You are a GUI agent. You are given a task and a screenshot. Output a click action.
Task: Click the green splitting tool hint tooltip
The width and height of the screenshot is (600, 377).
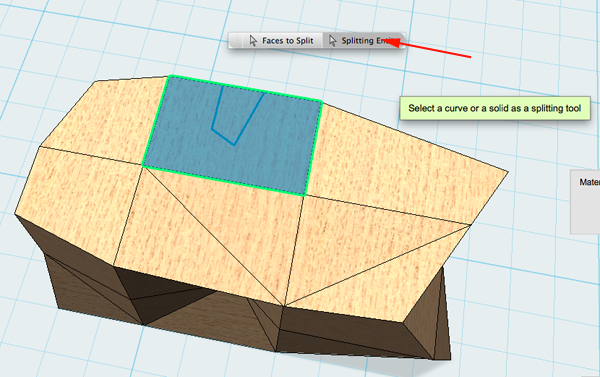pyautogui.click(x=494, y=108)
